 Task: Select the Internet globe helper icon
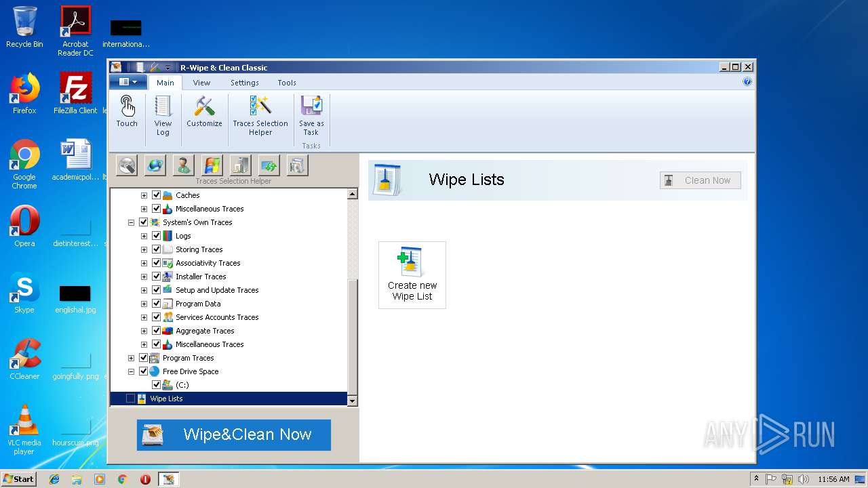[155, 165]
